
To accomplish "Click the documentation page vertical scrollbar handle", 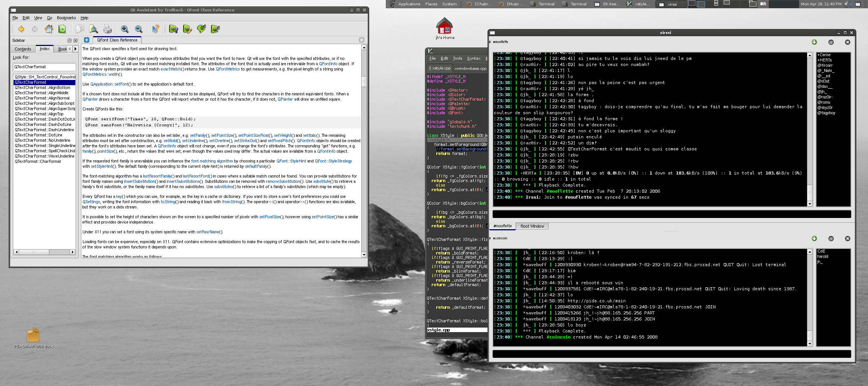I will click(x=364, y=81).
